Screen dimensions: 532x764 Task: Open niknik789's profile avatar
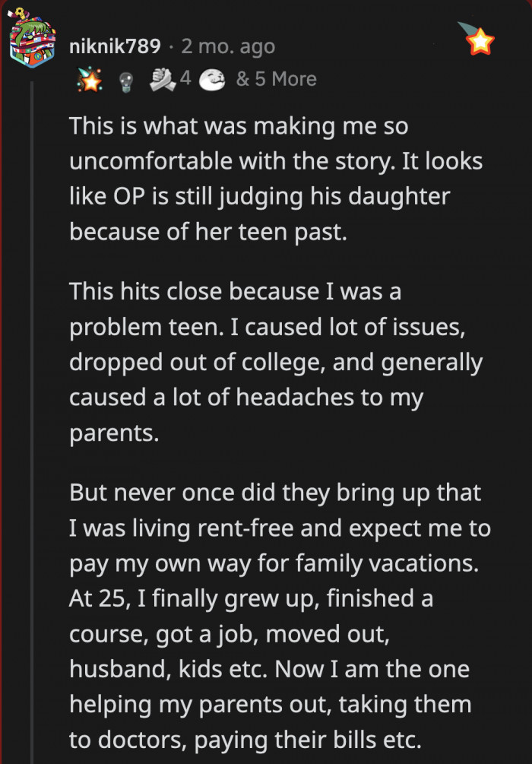coord(32,38)
